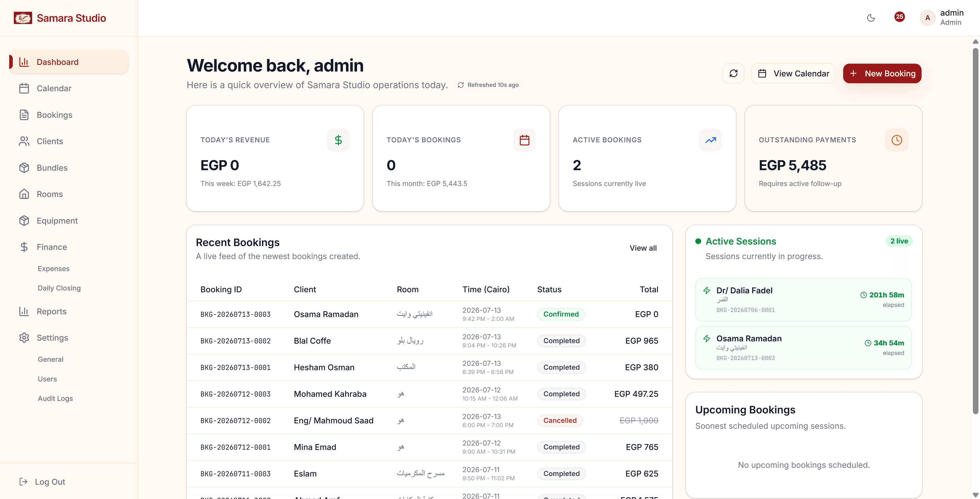Viewport: 980px width, 499px height.
Task: Open the admin user avatar menu
Action: tap(927, 18)
